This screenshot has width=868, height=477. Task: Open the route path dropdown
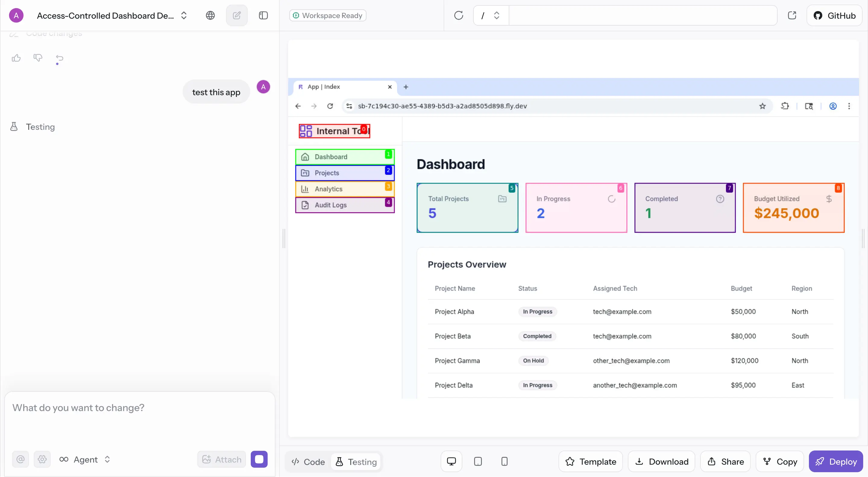[x=490, y=15]
